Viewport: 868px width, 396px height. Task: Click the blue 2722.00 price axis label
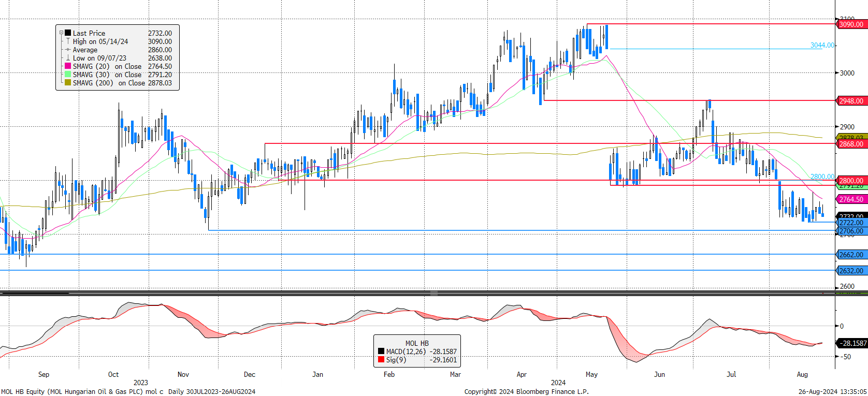852,223
